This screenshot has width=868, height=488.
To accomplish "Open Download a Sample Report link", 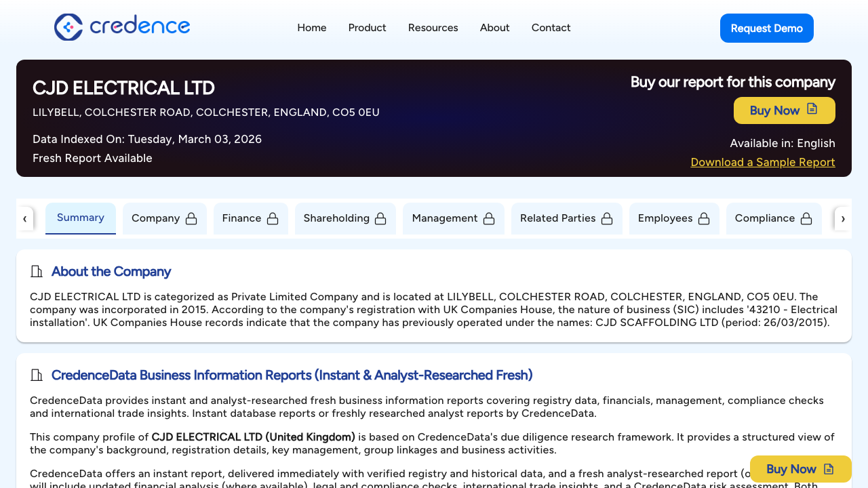I will point(762,162).
